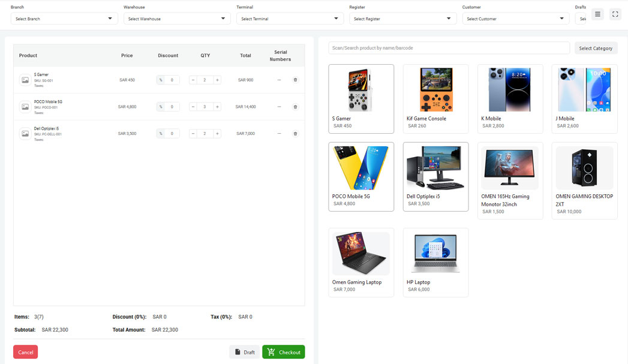
Task: Delete the S Gamer cart row
Action: click(x=295, y=80)
